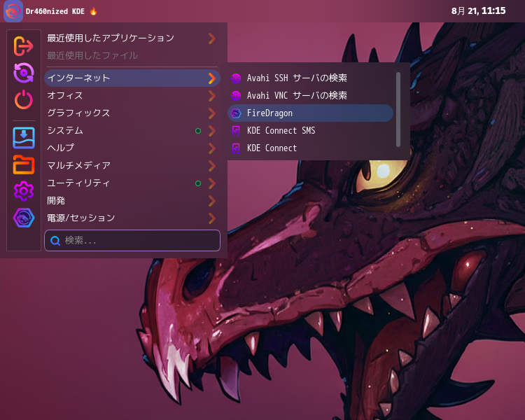
Task: Expand the ヘルプ submenu arrow
Action: (212, 148)
